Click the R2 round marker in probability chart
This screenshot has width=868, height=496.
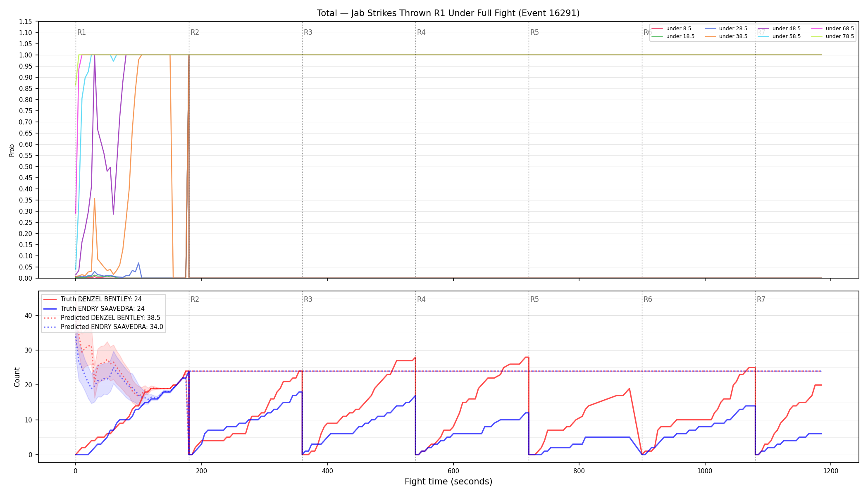195,32
